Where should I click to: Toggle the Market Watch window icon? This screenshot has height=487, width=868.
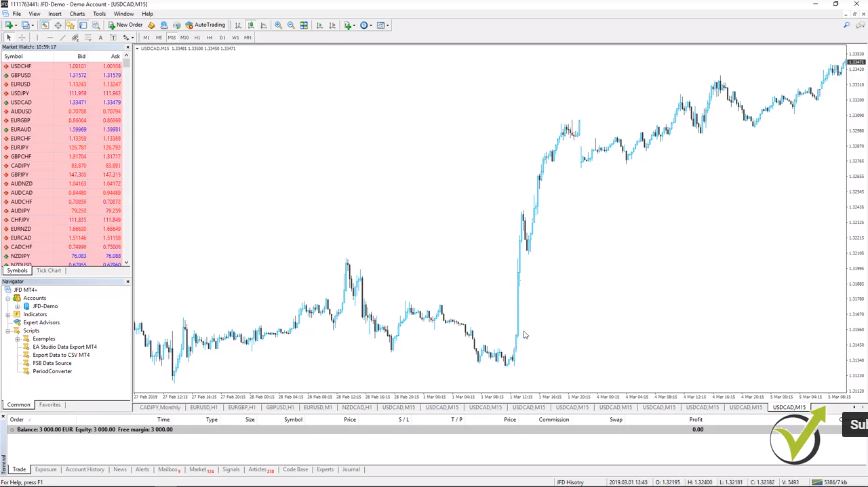[45, 25]
